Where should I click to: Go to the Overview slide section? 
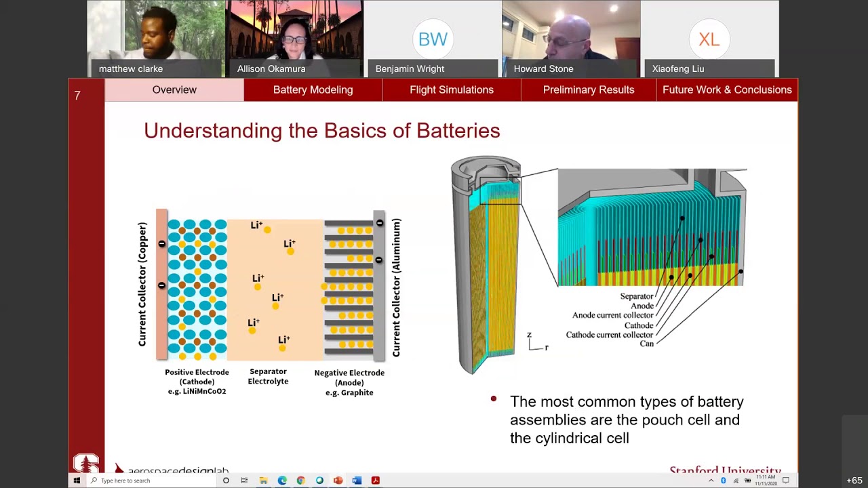[174, 89]
